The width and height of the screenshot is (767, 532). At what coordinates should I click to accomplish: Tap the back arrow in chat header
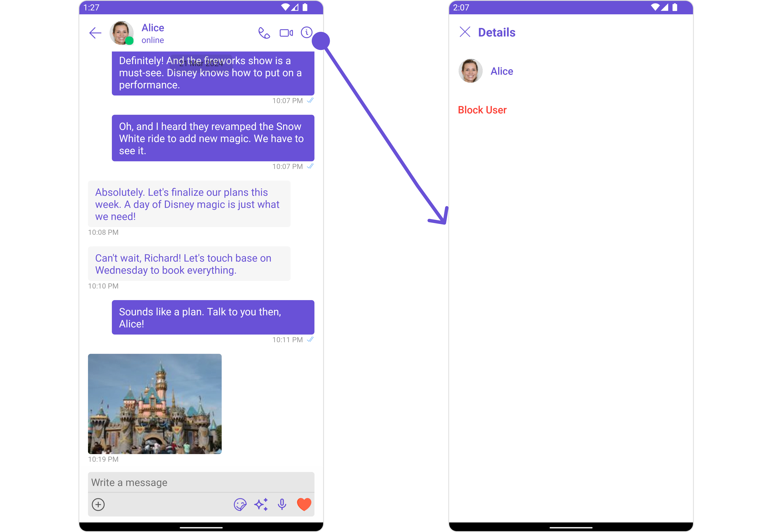(x=95, y=33)
